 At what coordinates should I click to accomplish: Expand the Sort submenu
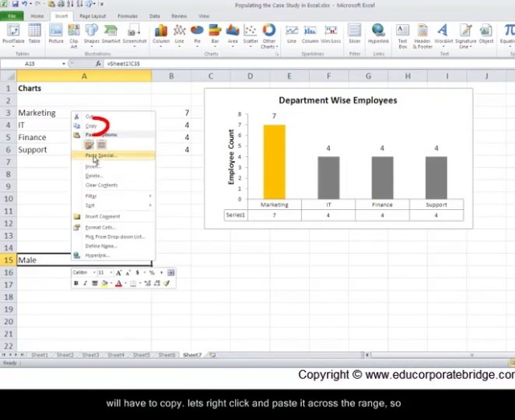113,205
